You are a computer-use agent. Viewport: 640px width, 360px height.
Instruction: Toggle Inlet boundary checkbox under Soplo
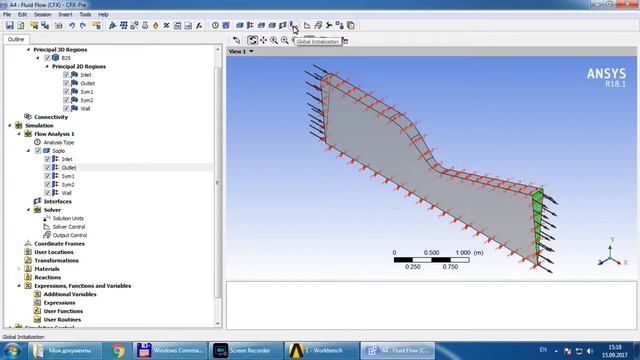(x=47, y=159)
